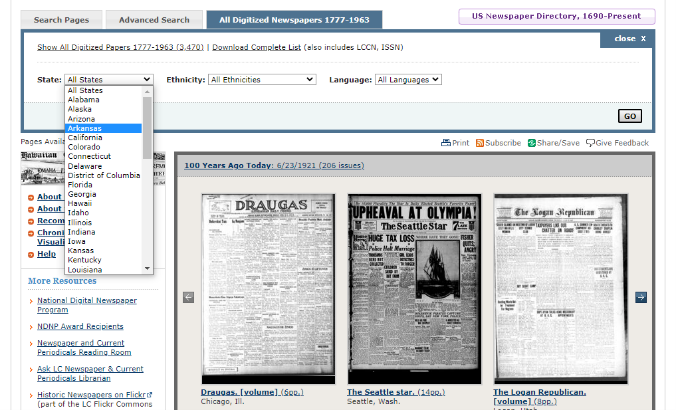Pick Florida from the state list
This screenshot has width=676, height=410.
(x=103, y=185)
